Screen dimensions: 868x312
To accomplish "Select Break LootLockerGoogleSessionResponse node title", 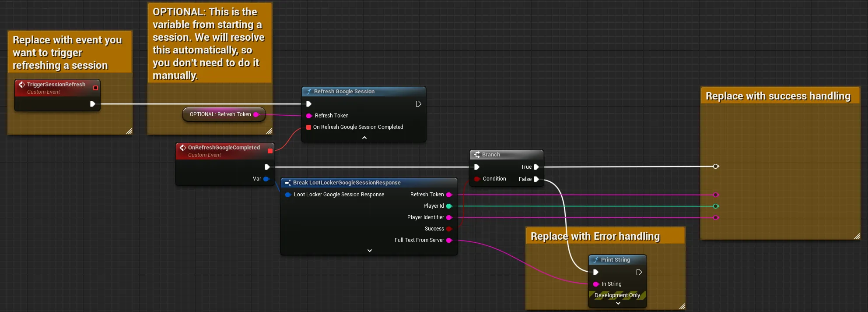I will pyautogui.click(x=347, y=183).
